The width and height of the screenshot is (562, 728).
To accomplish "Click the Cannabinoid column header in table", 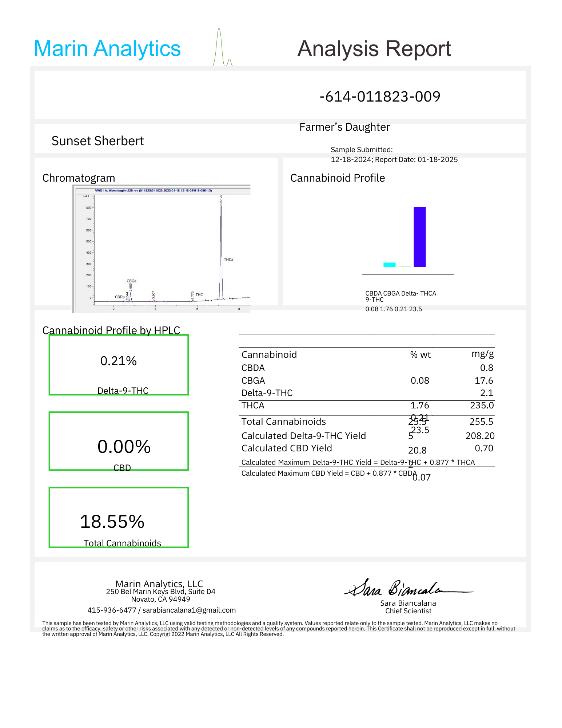I will 269,355.
